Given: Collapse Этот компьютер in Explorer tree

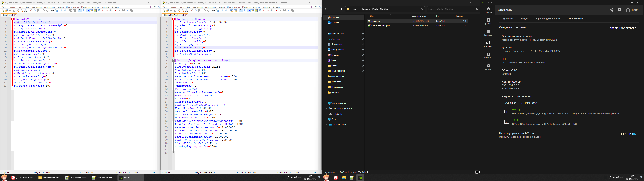Looking at the screenshot, I should 325,103.
